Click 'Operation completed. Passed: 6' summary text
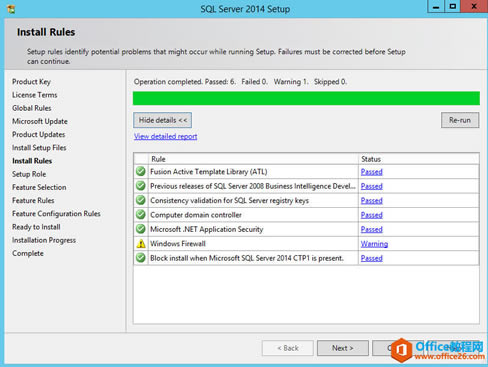The height and width of the screenshot is (367, 488). point(185,82)
